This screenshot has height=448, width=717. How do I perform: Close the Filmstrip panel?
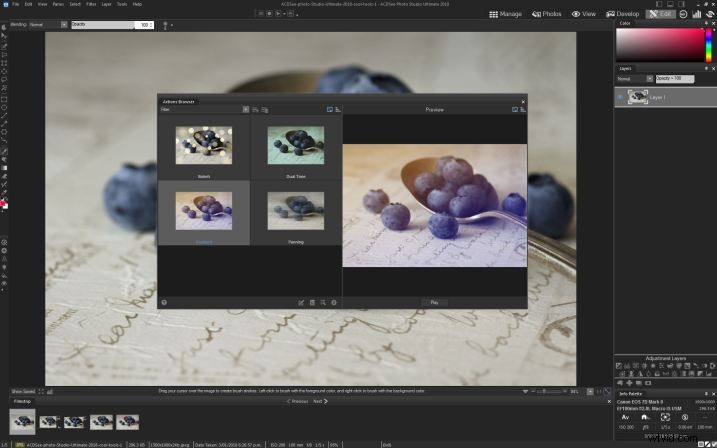[609, 401]
